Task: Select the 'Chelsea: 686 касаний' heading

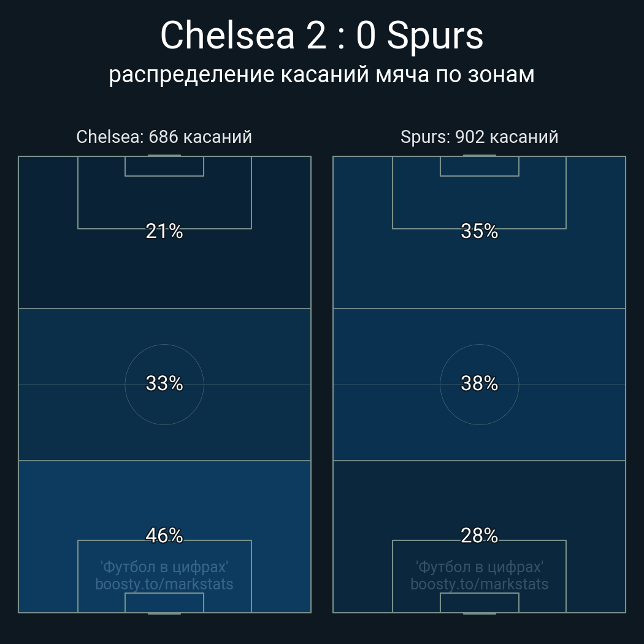Action: pyautogui.click(x=164, y=137)
